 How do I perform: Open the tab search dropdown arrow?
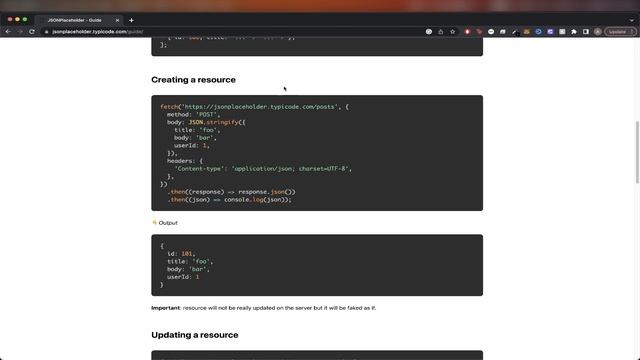(x=631, y=20)
